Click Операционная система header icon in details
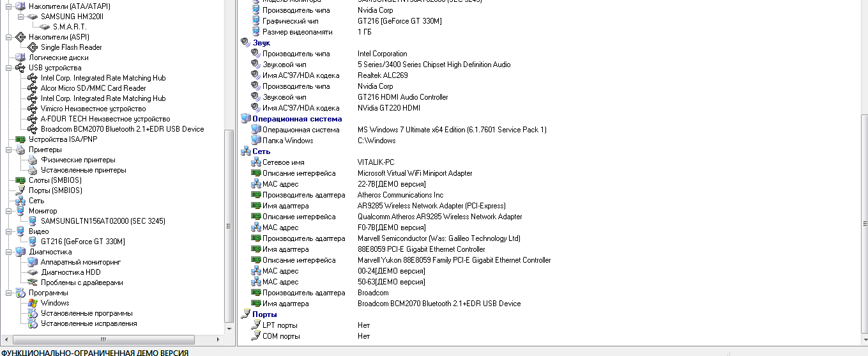Viewport: 868px width, 356px height. tap(245, 119)
